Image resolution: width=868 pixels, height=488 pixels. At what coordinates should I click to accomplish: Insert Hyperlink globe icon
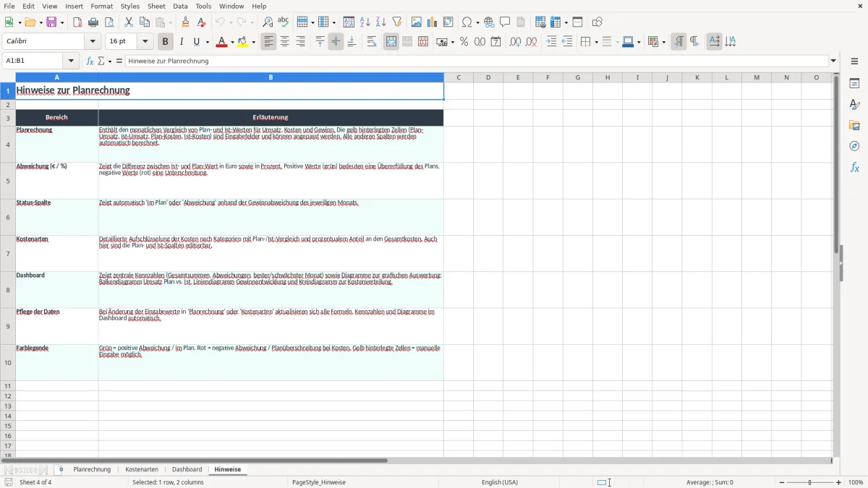pyautogui.click(x=489, y=22)
